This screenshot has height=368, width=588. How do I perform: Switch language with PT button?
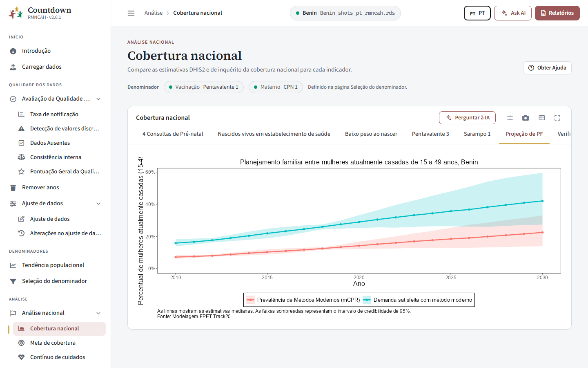click(x=477, y=13)
